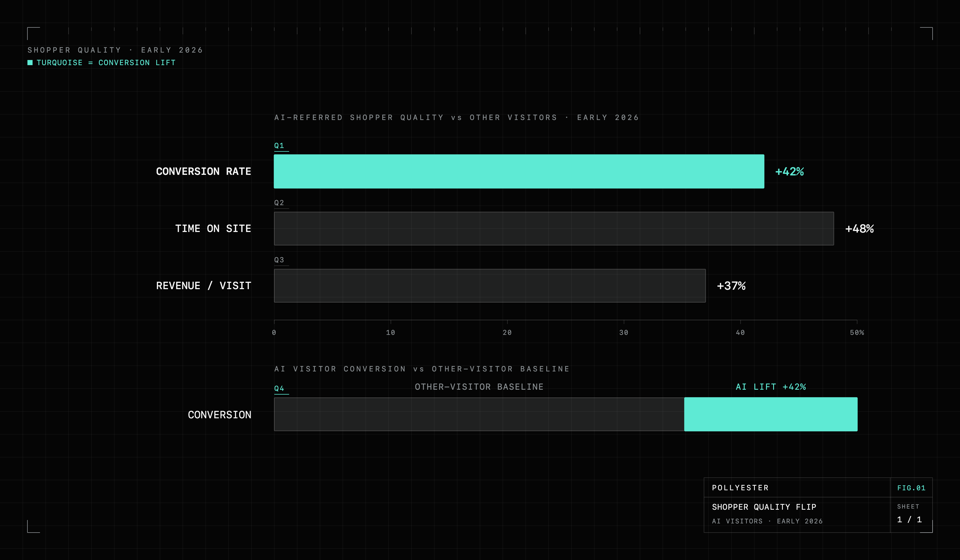Click axis tick label 20
This screenshot has height=560, width=960.
click(507, 333)
